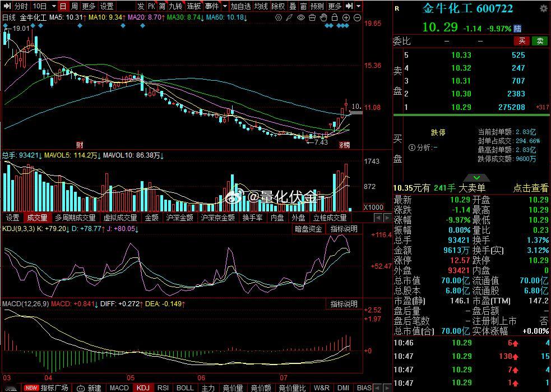Viewport: 551px width, 392px height.
Task: Expand the far-right toolbar dropdown arrow
Action: [358, 6]
